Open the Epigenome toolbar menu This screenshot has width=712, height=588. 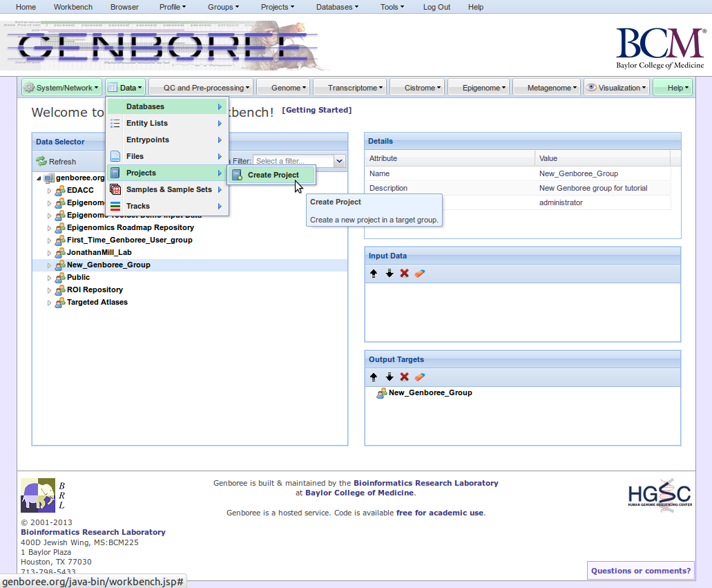click(x=478, y=88)
